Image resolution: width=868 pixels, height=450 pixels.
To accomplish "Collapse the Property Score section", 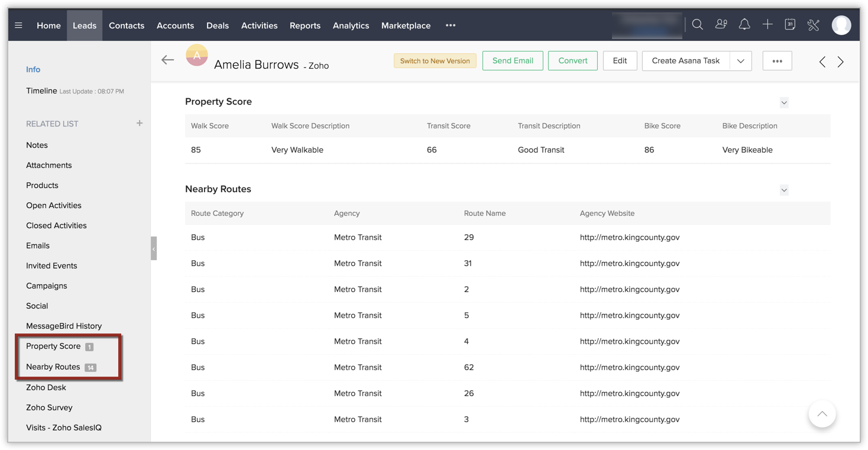I will [x=784, y=103].
